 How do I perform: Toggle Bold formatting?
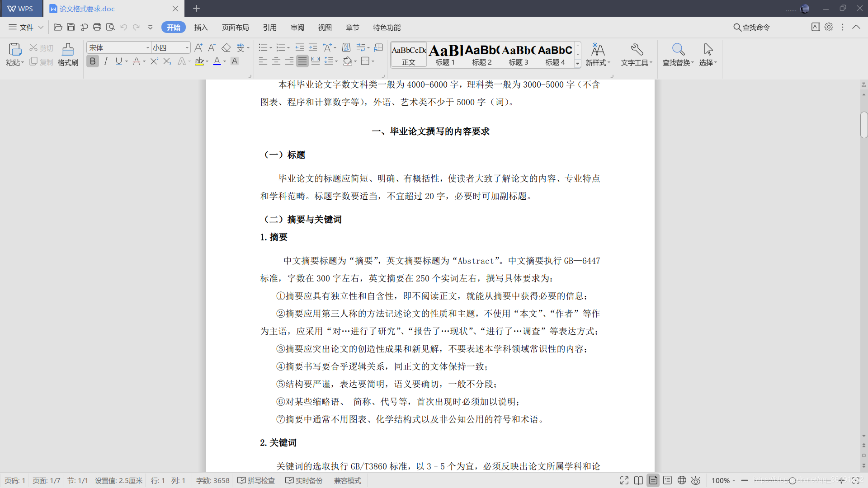tap(93, 61)
